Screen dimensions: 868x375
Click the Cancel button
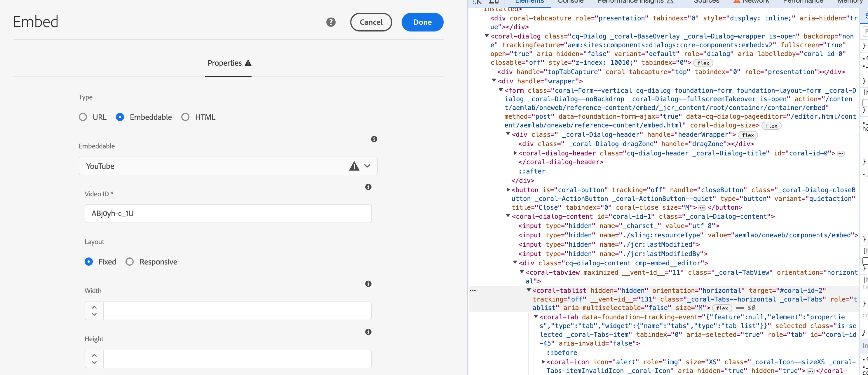pos(371,22)
